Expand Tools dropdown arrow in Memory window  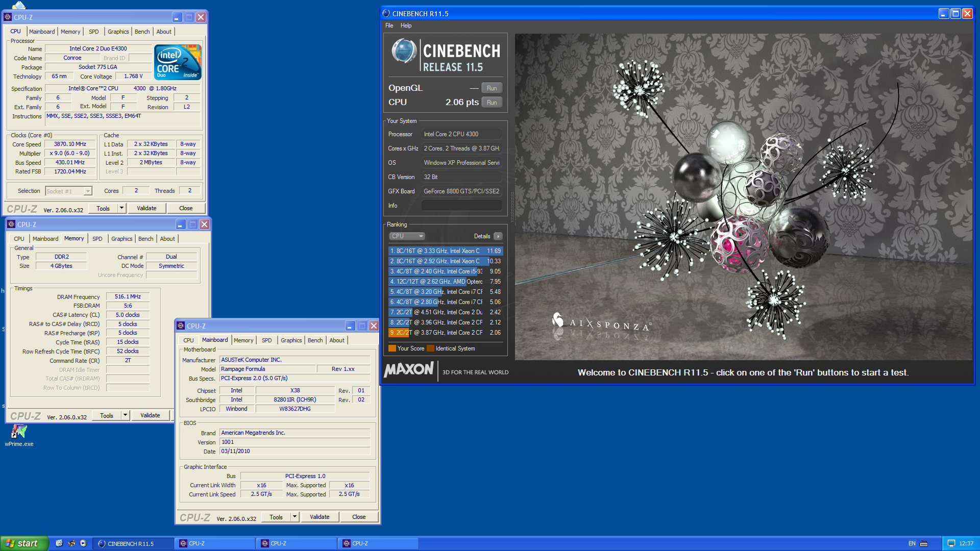click(x=125, y=415)
